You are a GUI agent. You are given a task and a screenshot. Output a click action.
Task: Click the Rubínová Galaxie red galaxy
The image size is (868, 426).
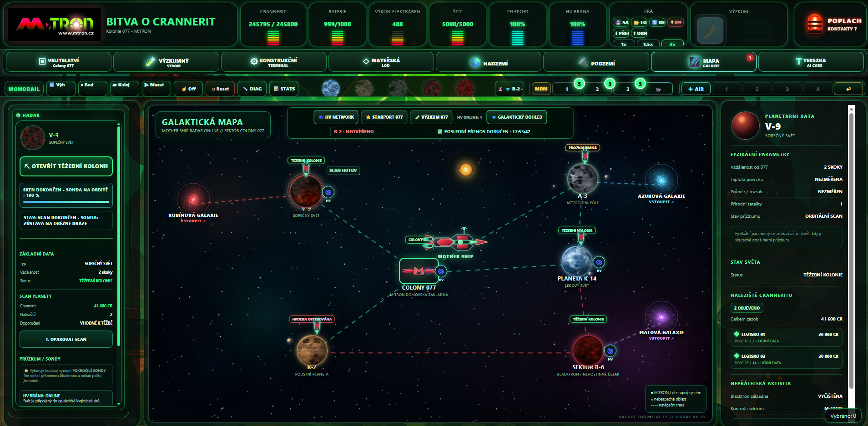coord(193,199)
